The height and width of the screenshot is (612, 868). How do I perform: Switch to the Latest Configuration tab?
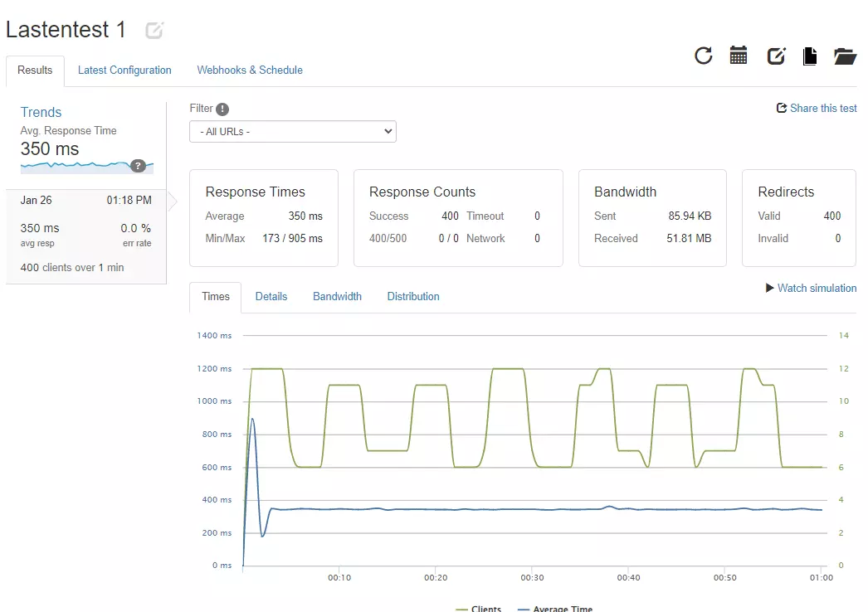point(124,70)
